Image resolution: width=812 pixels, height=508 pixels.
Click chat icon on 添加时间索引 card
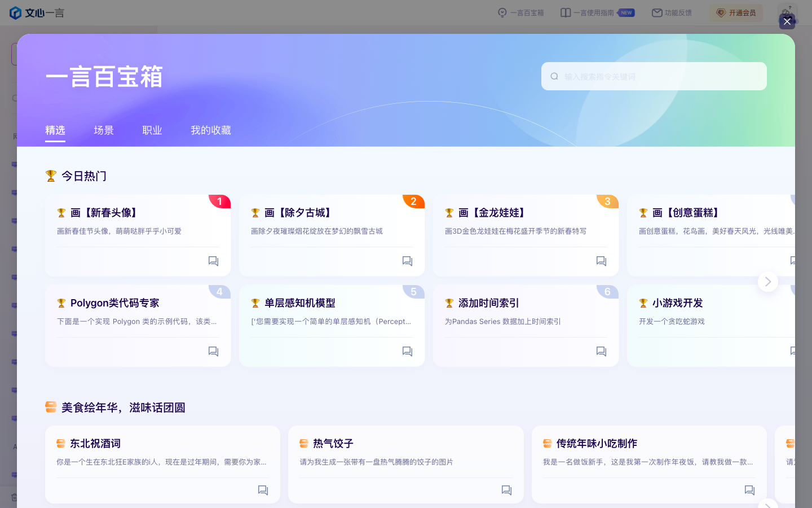[x=601, y=351]
